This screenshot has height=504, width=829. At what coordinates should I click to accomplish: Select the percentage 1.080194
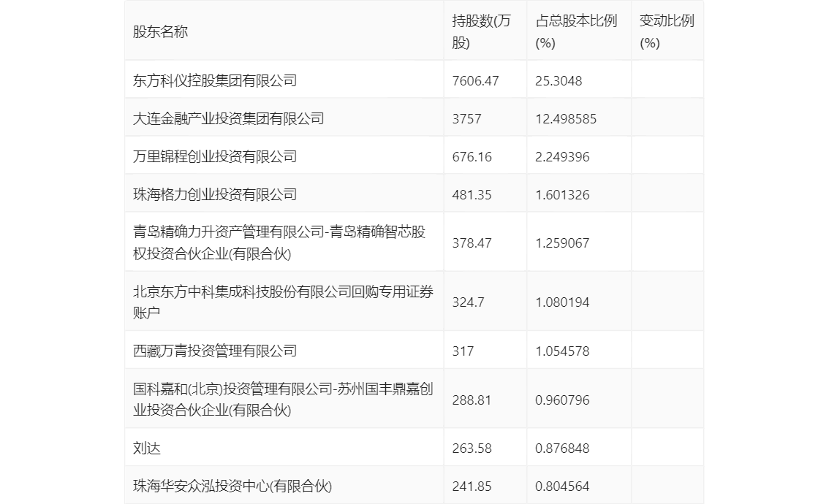[562, 302]
